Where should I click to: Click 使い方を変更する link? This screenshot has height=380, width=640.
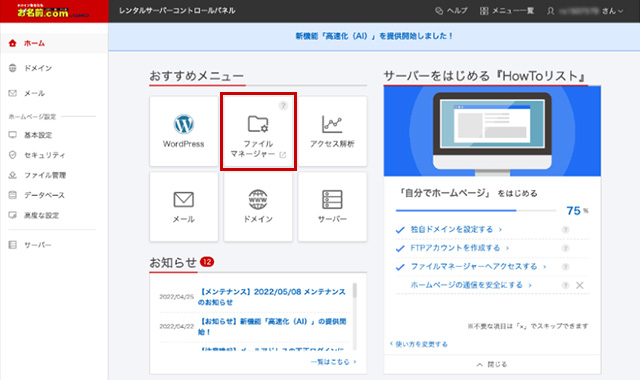pos(419,344)
